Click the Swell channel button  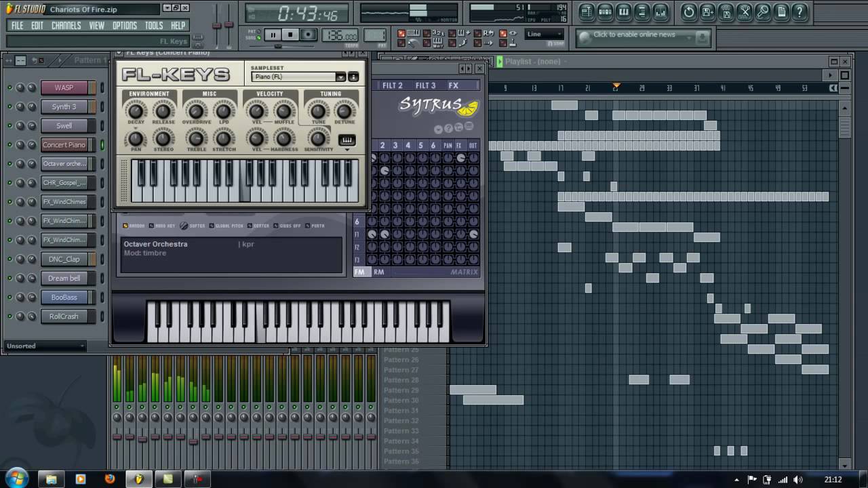pyautogui.click(x=64, y=126)
